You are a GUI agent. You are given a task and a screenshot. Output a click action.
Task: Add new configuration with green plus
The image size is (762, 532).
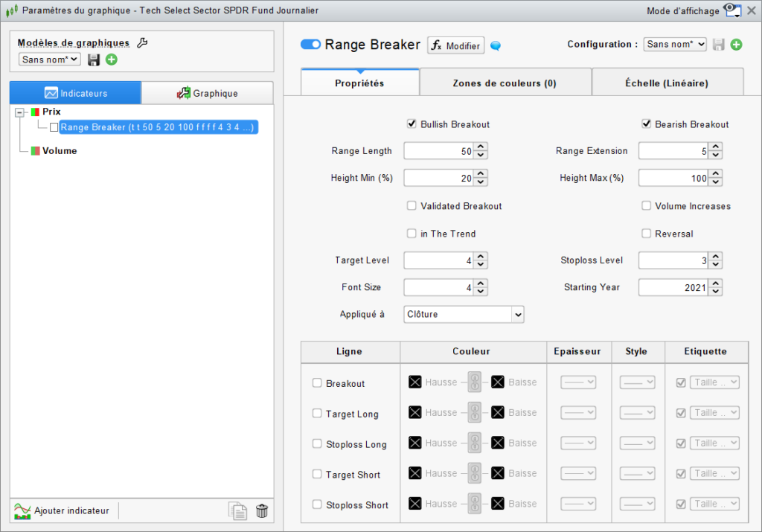[736, 45]
